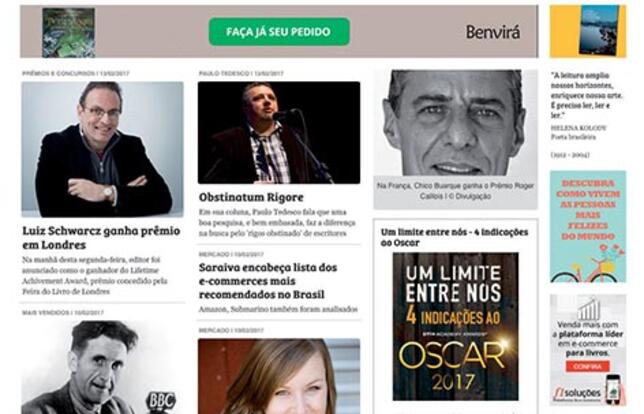This screenshot has width=644, height=414.
Task: Click the Um Limite Entre Nós Oscar 2017 poster
Action: click(x=455, y=327)
